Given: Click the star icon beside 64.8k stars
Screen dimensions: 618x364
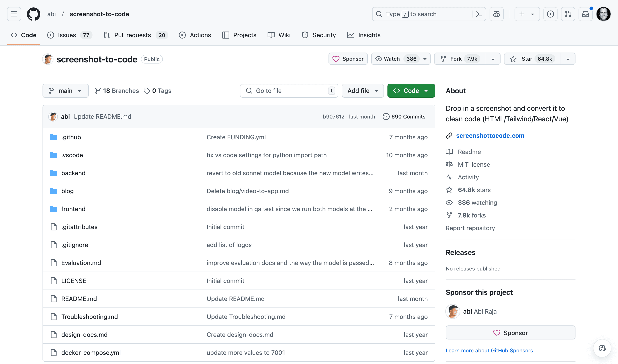Looking at the screenshot, I should click(x=449, y=190).
